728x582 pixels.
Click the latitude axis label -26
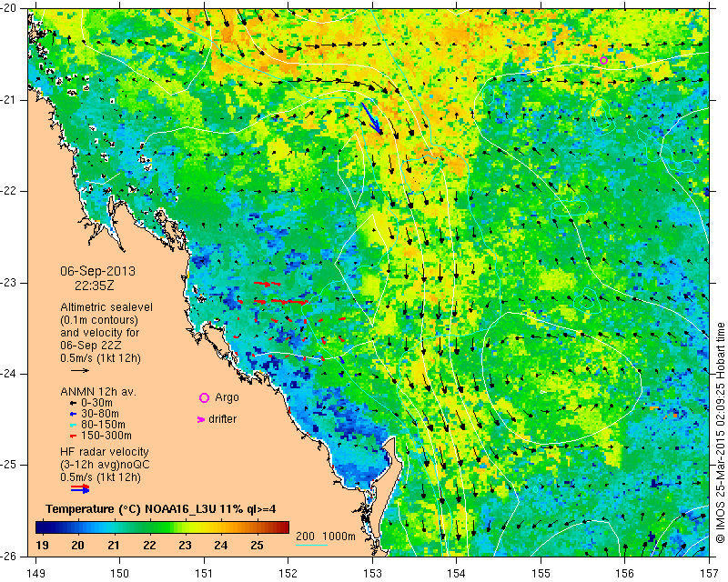coord(8,556)
